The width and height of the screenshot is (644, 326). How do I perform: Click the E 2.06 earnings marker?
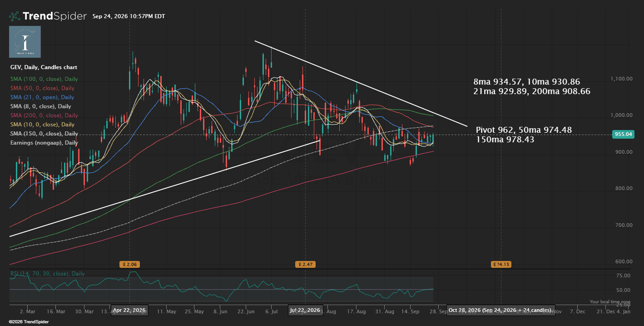coord(129,264)
